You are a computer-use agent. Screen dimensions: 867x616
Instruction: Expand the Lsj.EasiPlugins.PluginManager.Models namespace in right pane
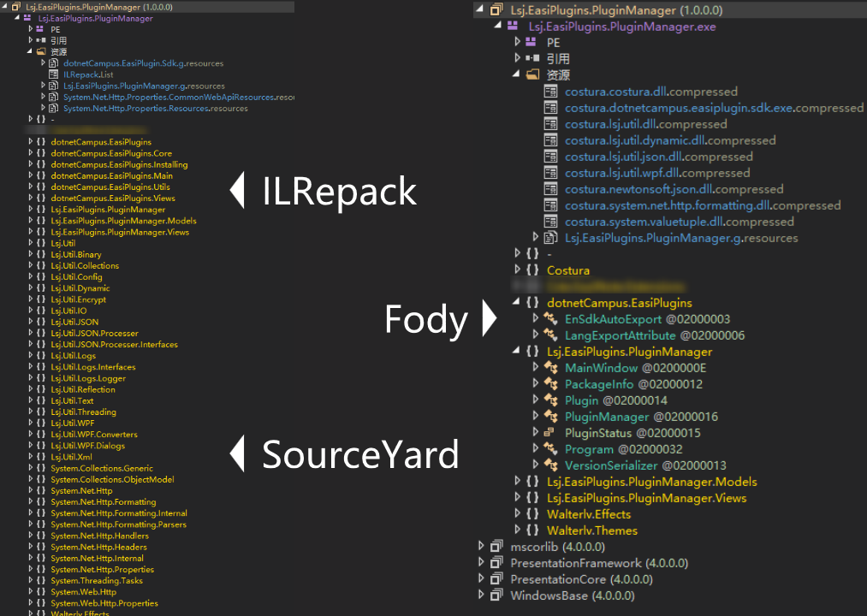[x=517, y=482]
